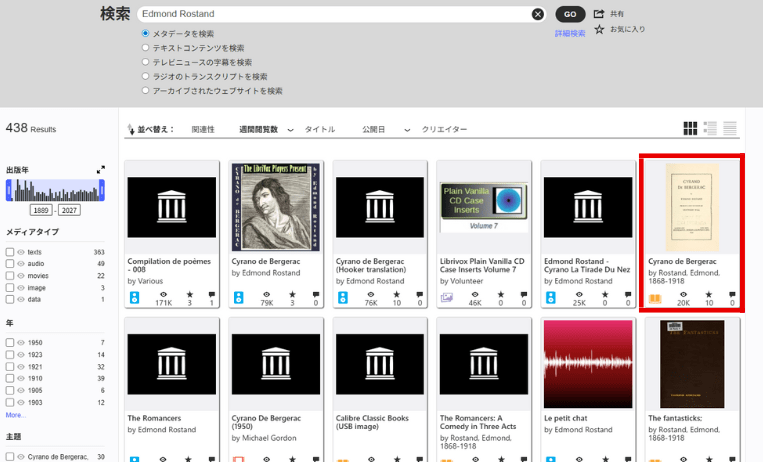Viewport: 763px width, 462px height.
Task: Clear the search field with the X icon
Action: click(x=538, y=14)
